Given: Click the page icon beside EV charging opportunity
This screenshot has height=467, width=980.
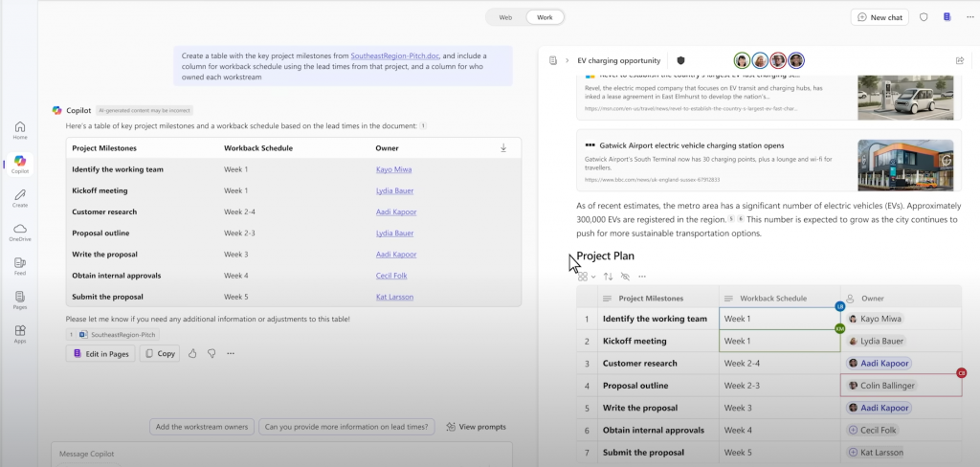Looking at the screenshot, I should click(553, 60).
